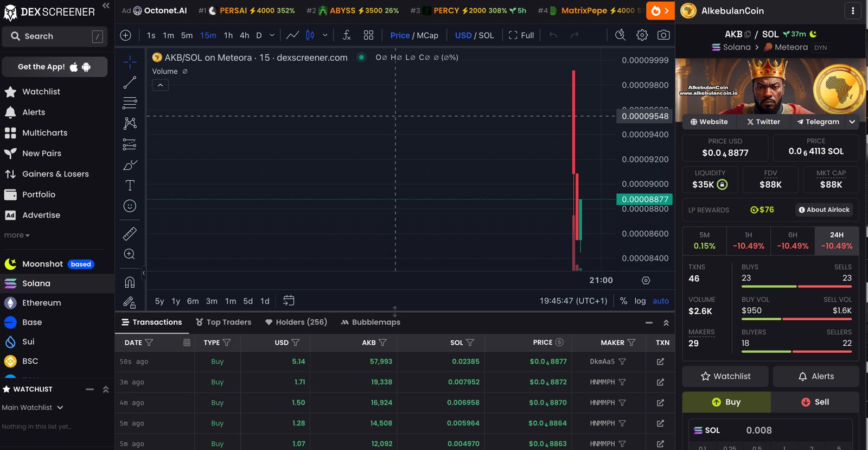Select the crosshair cursor tool

(130, 62)
